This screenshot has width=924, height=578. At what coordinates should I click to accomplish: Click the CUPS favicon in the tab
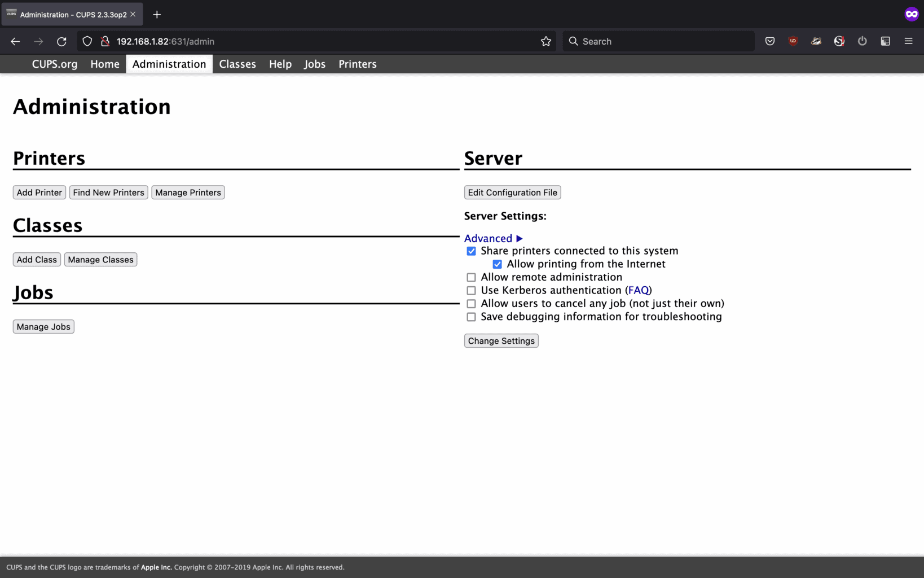(x=11, y=14)
